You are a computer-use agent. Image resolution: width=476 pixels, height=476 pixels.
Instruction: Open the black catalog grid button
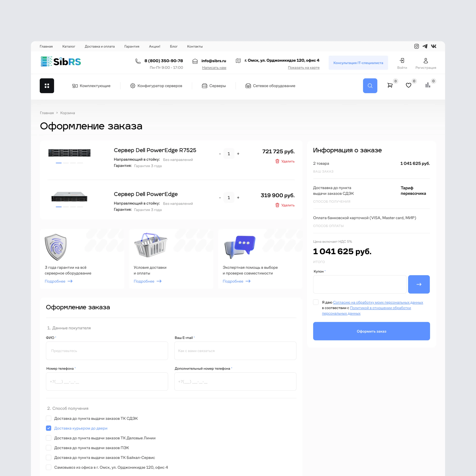tap(47, 86)
